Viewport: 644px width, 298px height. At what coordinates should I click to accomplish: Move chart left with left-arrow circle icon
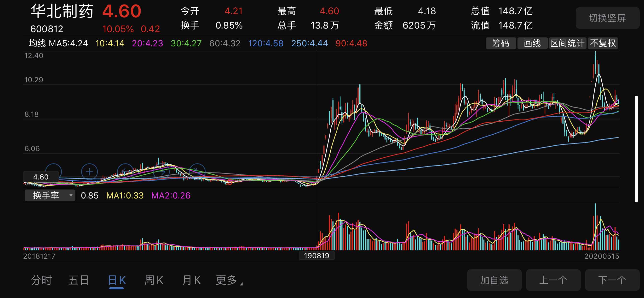(x=125, y=172)
